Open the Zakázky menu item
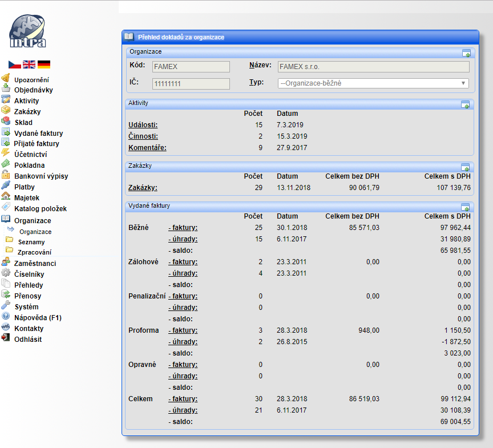This screenshot has width=493, height=448. [x=27, y=112]
